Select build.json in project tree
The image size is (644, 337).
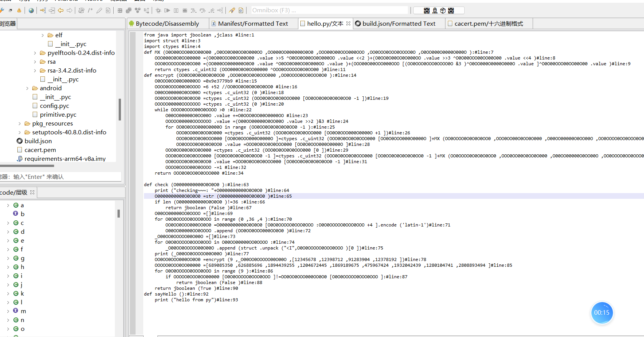click(x=34, y=141)
